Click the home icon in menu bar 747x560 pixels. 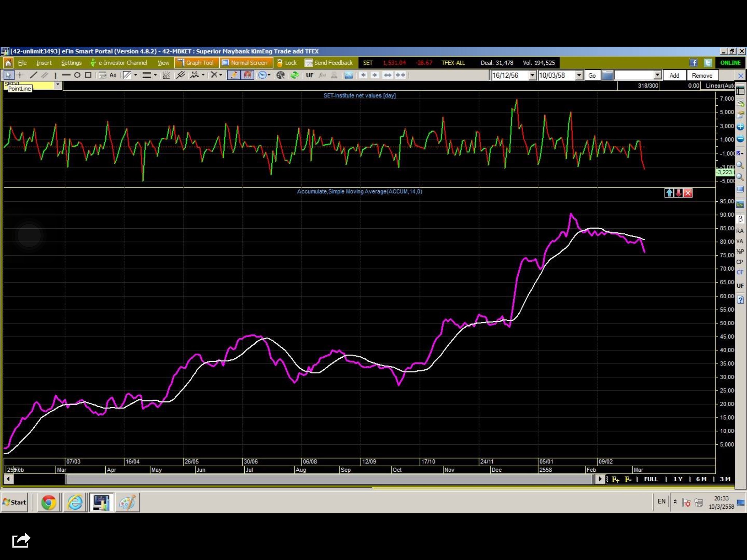click(8, 63)
